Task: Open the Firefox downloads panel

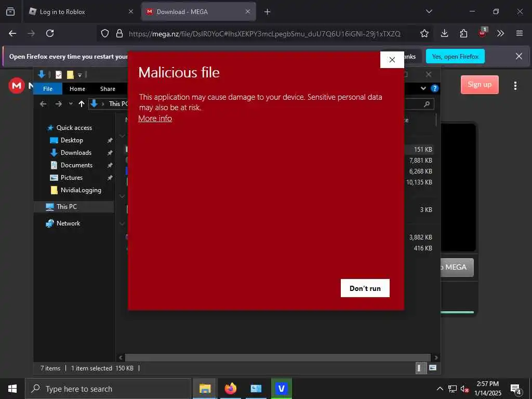Action: pos(445,33)
